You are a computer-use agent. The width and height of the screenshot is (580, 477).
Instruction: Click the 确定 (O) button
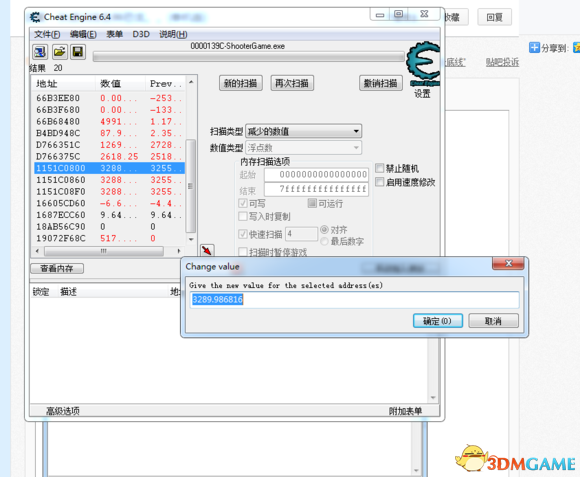pyautogui.click(x=438, y=321)
